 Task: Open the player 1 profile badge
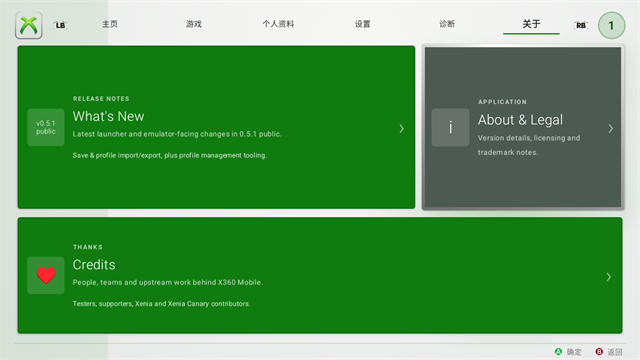pos(611,25)
